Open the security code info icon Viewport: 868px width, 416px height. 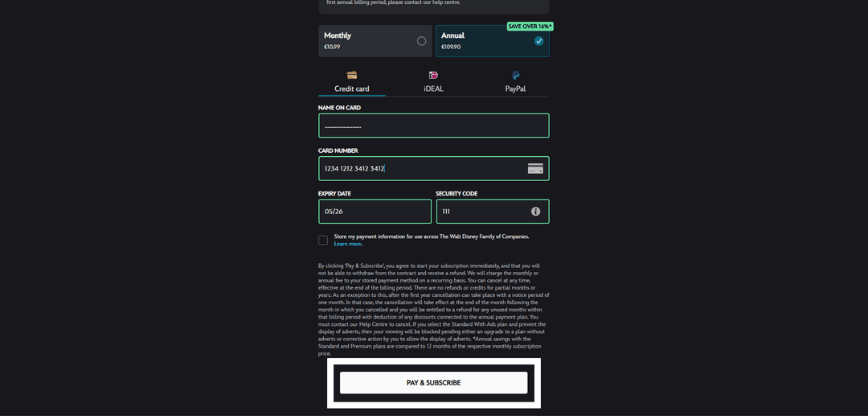pos(535,212)
